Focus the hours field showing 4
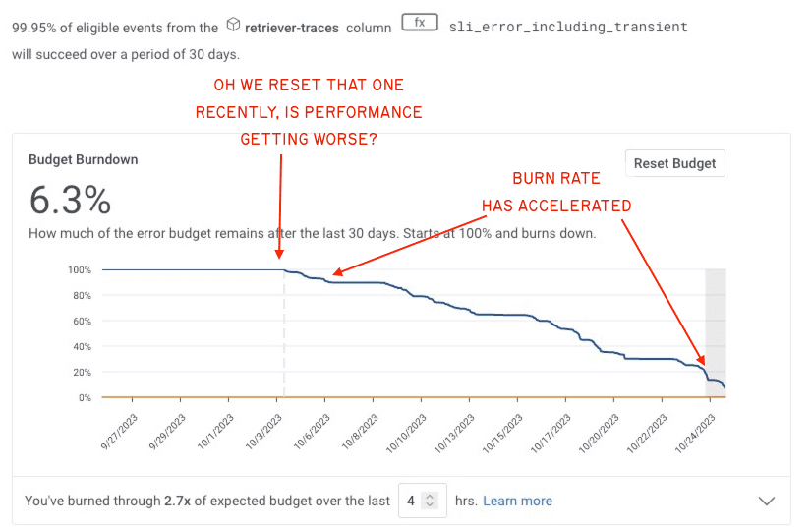 pos(413,501)
